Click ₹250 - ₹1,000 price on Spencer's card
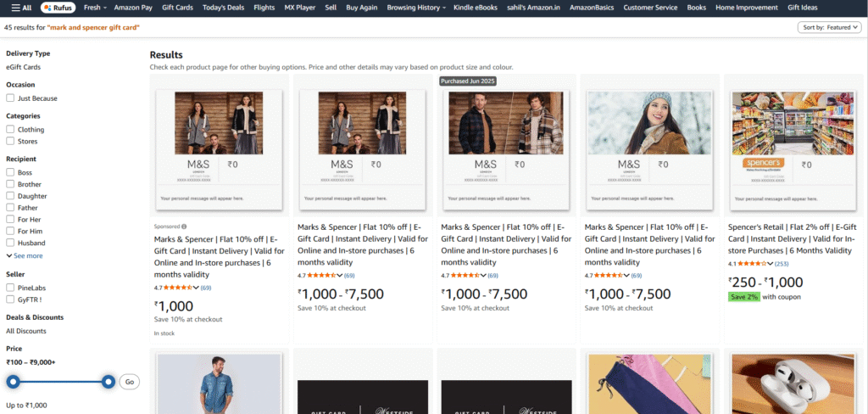 click(x=765, y=283)
